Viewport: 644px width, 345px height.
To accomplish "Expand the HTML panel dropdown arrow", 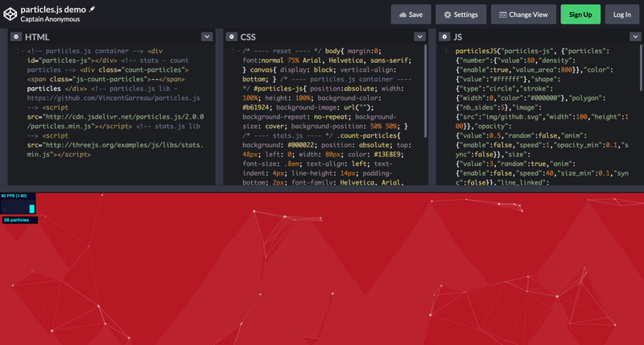I will [x=207, y=36].
